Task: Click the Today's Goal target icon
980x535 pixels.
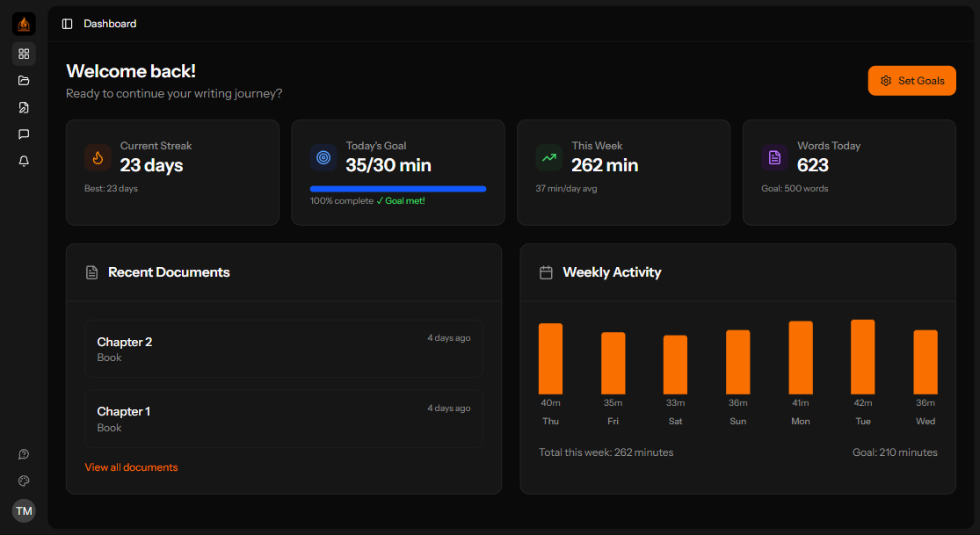Action: (323, 156)
